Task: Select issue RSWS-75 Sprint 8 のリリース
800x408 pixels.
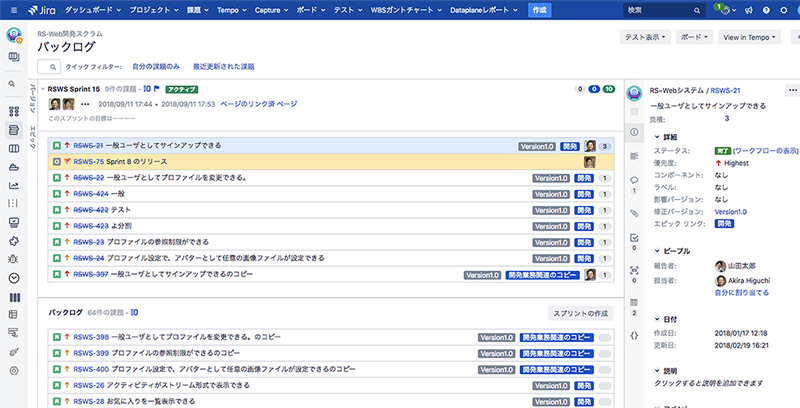Action: coord(331,162)
